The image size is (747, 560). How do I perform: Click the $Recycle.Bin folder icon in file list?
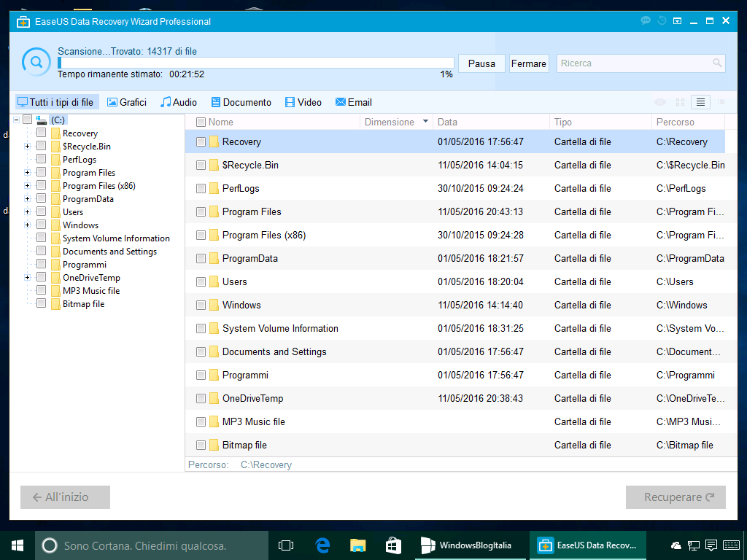coord(214,165)
